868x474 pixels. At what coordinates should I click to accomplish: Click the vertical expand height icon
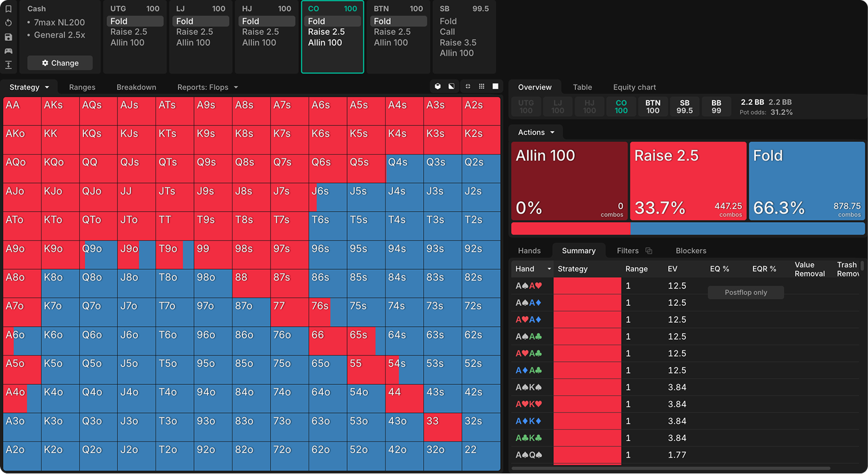pos(8,65)
